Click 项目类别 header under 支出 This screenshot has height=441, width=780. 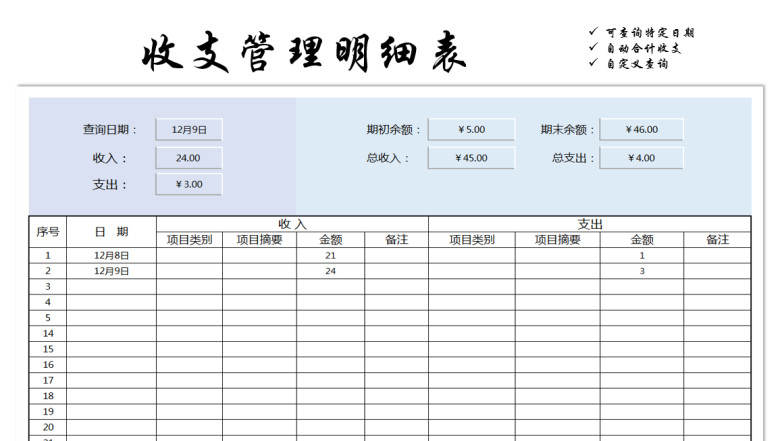[472, 240]
